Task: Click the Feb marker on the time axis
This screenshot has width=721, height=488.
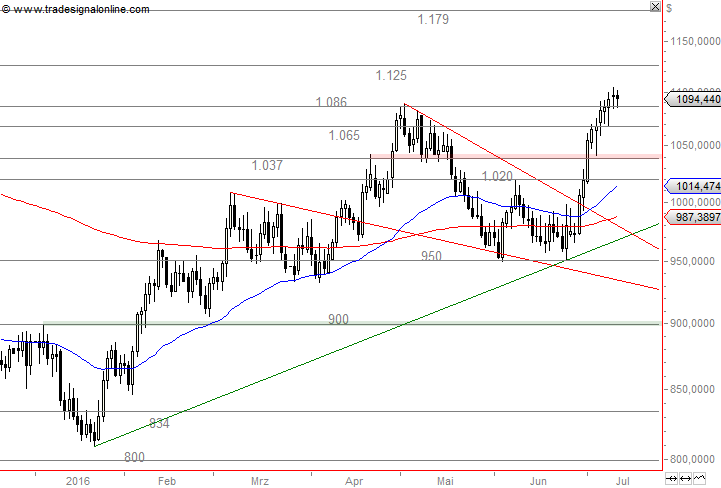Action: [x=166, y=480]
